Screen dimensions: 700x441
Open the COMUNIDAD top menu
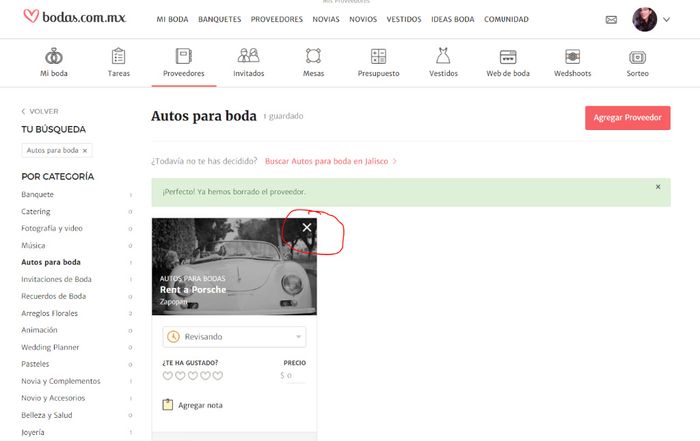[x=506, y=19]
